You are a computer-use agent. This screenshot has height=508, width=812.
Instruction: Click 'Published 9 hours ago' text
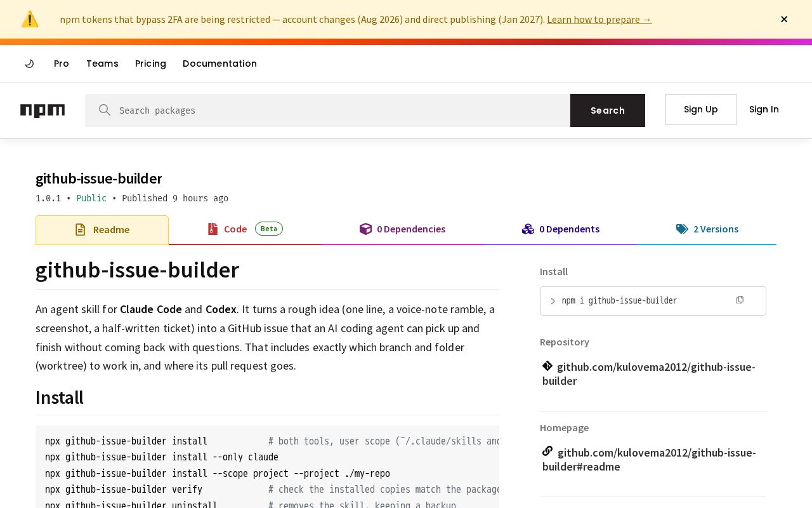point(175,198)
